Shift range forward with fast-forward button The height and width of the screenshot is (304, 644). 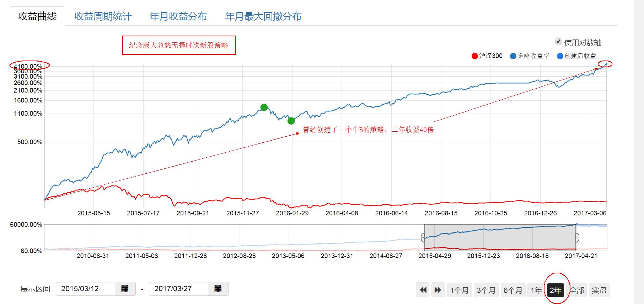point(438,290)
